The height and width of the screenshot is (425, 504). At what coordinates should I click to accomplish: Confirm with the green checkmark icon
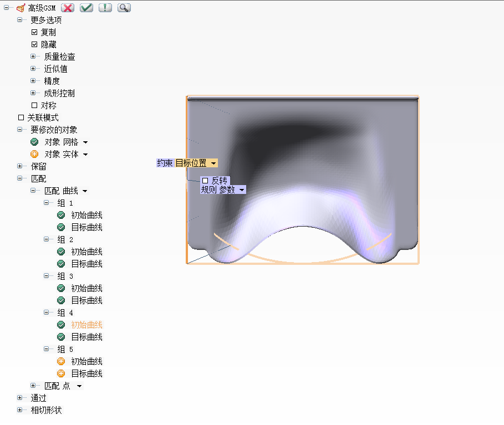click(x=86, y=8)
